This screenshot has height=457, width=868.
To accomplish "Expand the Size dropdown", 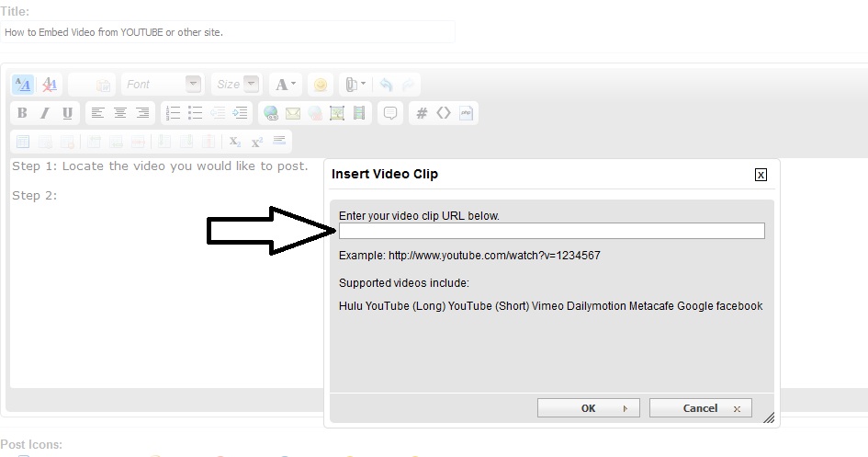I will pos(236,85).
